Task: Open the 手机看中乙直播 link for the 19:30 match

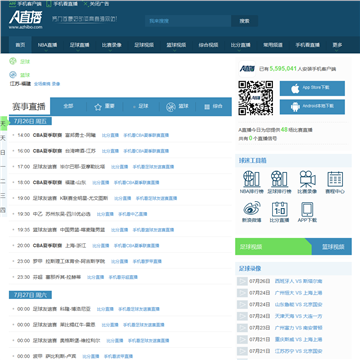Action: tap(133, 214)
